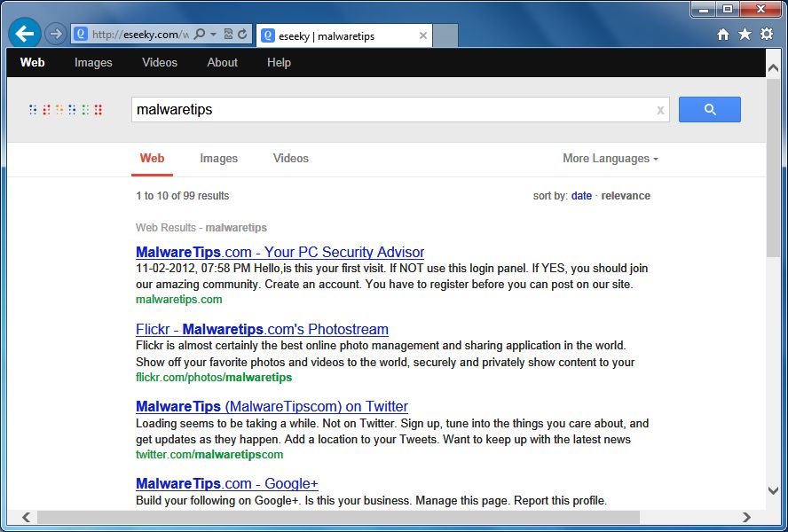
Task: Open MalwareTips (MalwareTipscom) on Twitter result
Action: (272, 406)
